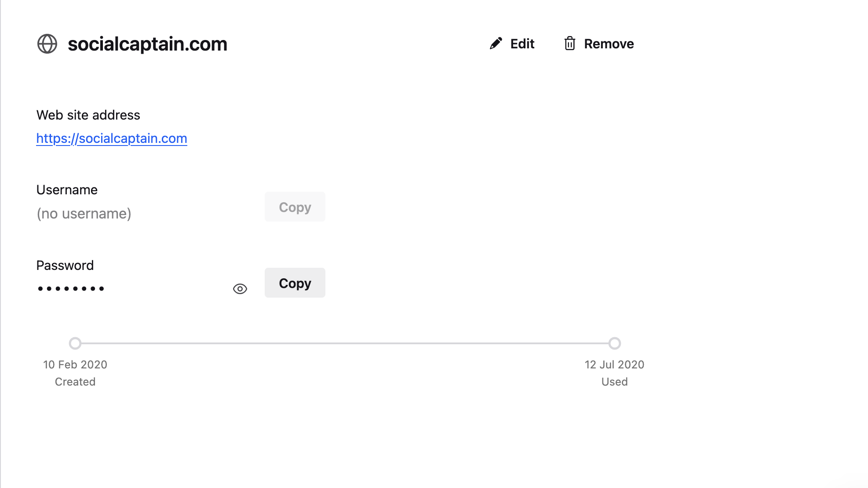This screenshot has width=868, height=488.
Task: Click the Username field label
Action: tap(67, 190)
